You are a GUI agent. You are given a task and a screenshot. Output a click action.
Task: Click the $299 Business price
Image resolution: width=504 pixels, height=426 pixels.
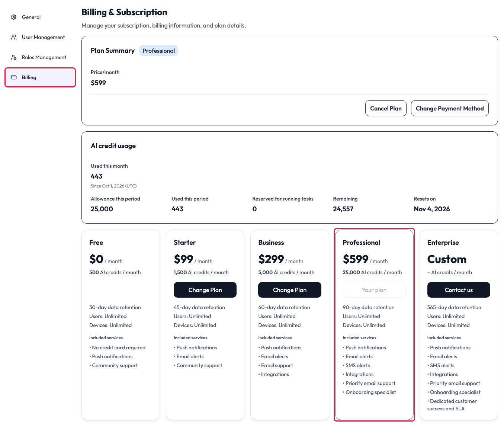[x=271, y=259]
